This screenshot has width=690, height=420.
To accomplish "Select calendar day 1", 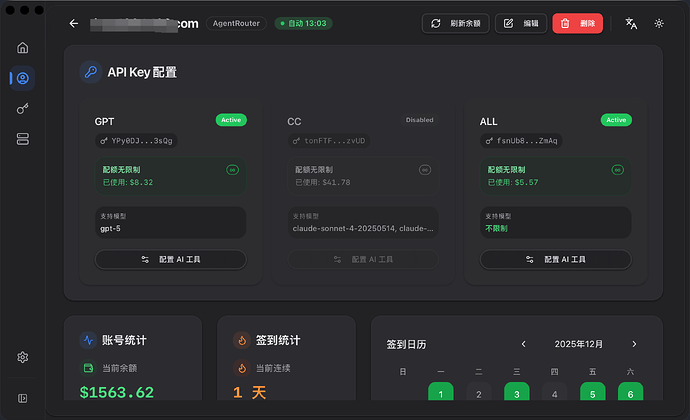I will [440, 391].
